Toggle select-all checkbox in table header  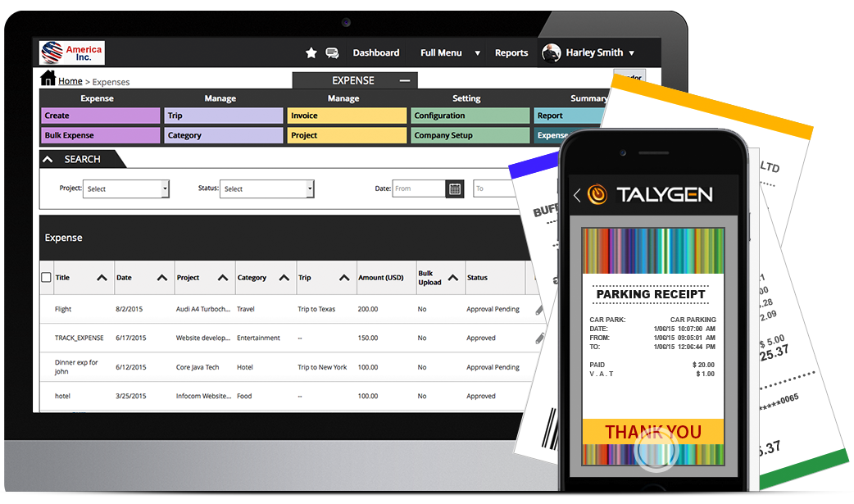coord(46,277)
